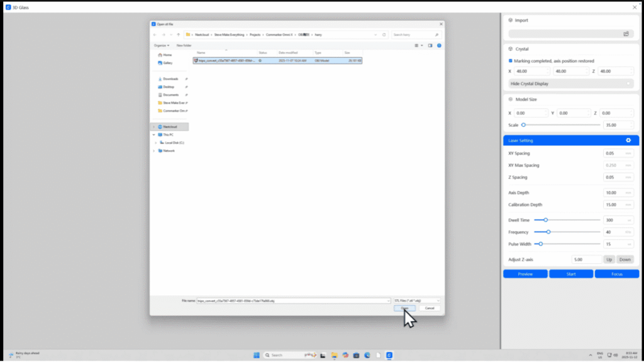Open the Hide Crystal Display dropdown
The width and height of the screenshot is (644, 362).
pos(570,83)
